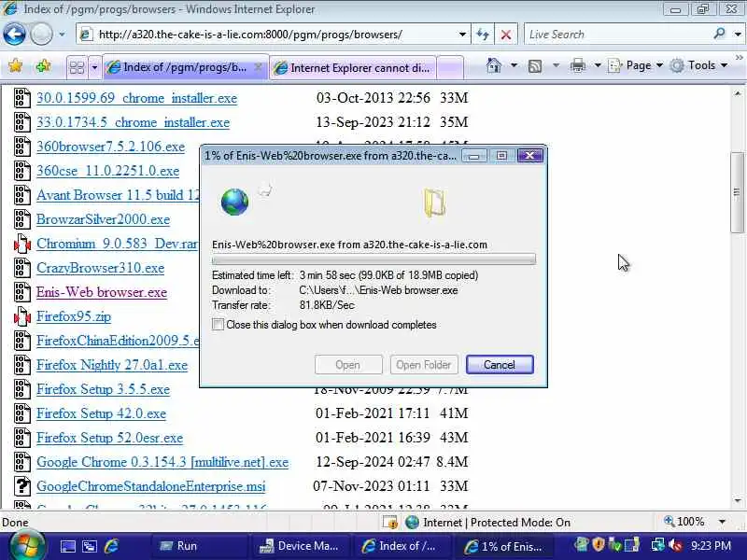
Task: Switch to the Run taskbar window
Action: pyautogui.click(x=199, y=546)
